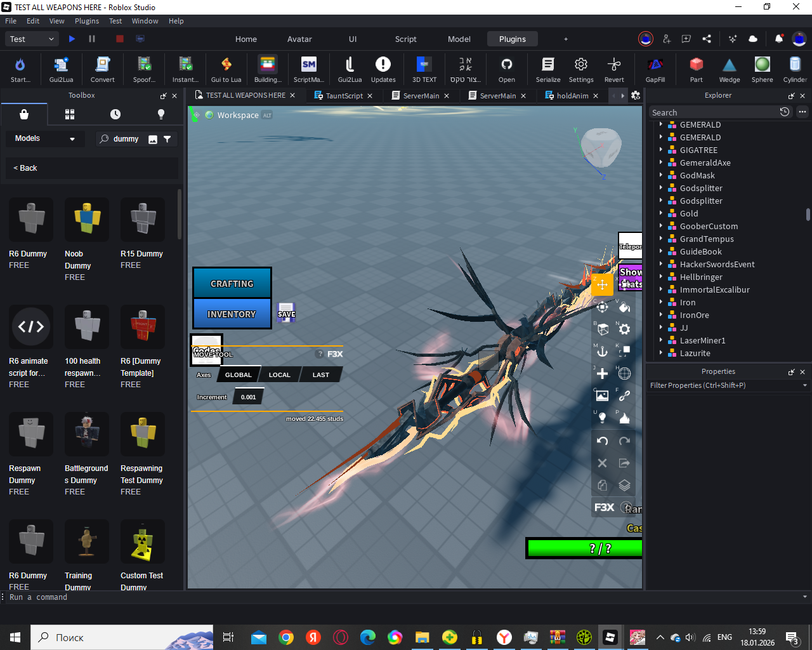Click the GapFill plugin icon
The height and width of the screenshot is (650, 812).
click(655, 69)
